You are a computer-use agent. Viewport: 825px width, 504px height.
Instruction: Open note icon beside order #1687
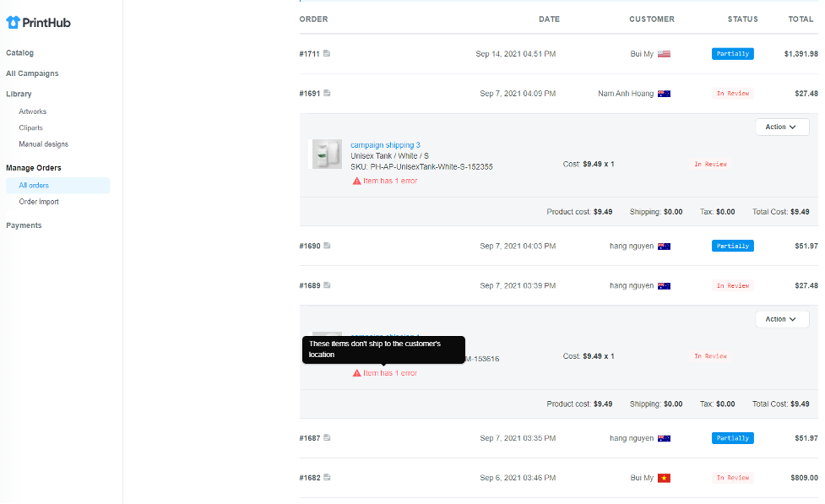point(327,437)
